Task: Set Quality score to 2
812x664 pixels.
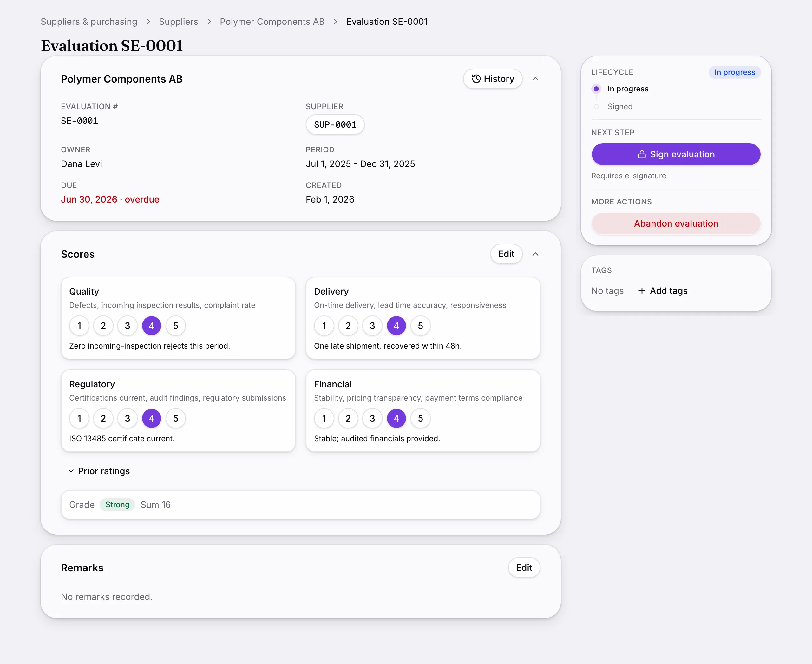Action: [103, 326]
